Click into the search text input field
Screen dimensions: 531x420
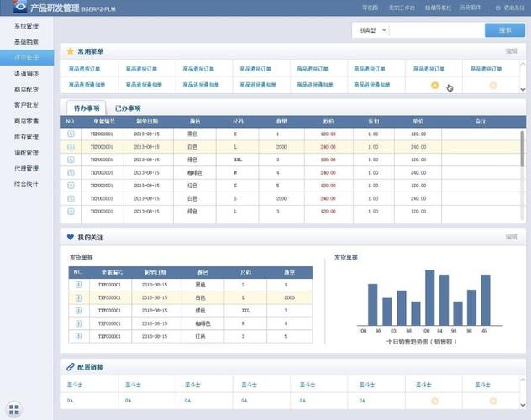(437, 30)
